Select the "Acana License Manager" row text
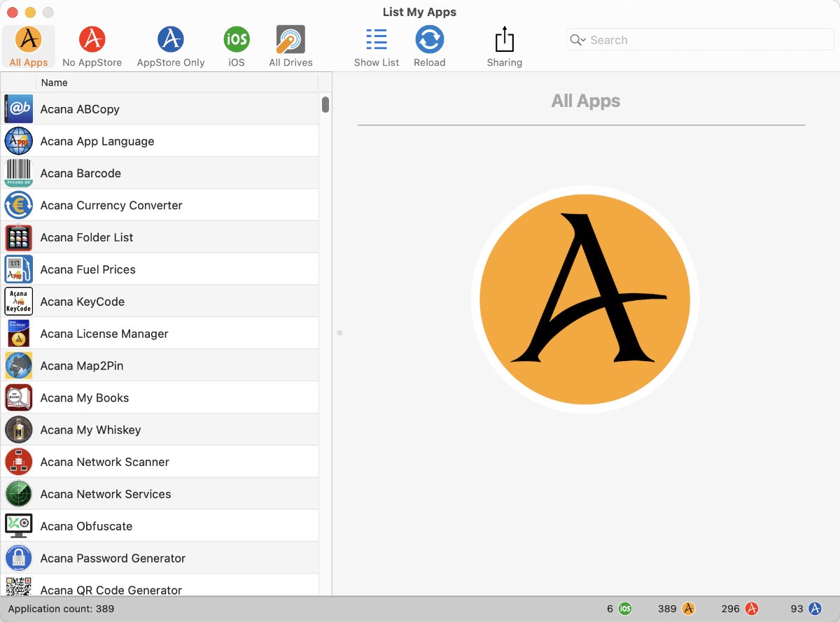Viewport: 840px width, 622px height. point(104,334)
